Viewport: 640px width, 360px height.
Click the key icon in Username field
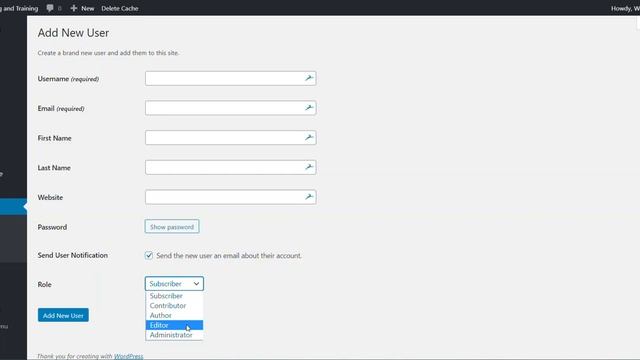click(309, 78)
